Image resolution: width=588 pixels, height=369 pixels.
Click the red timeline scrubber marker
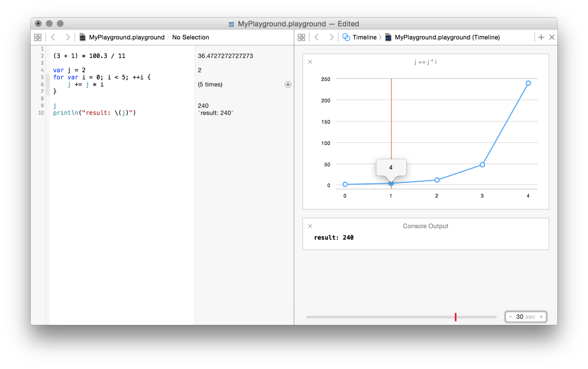455,317
